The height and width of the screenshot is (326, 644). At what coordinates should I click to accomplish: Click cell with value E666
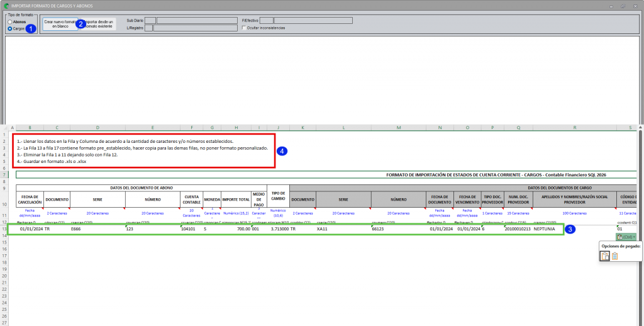tap(97, 228)
